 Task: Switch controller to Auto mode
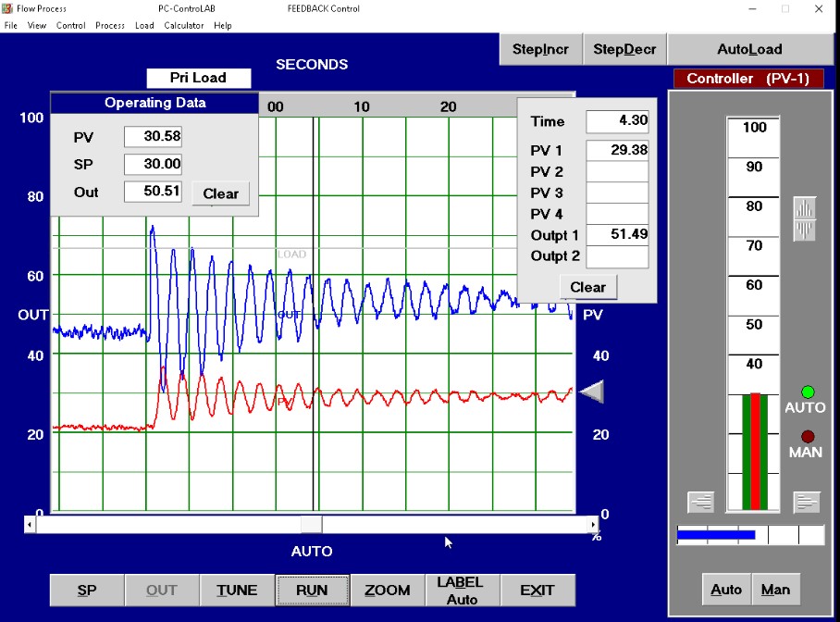coord(726,590)
